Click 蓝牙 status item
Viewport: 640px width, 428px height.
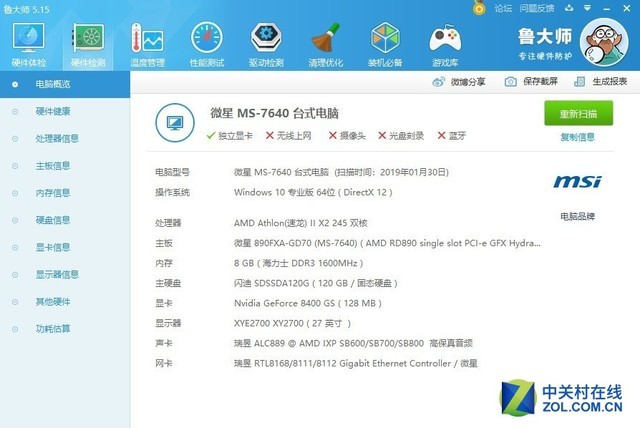(451, 136)
